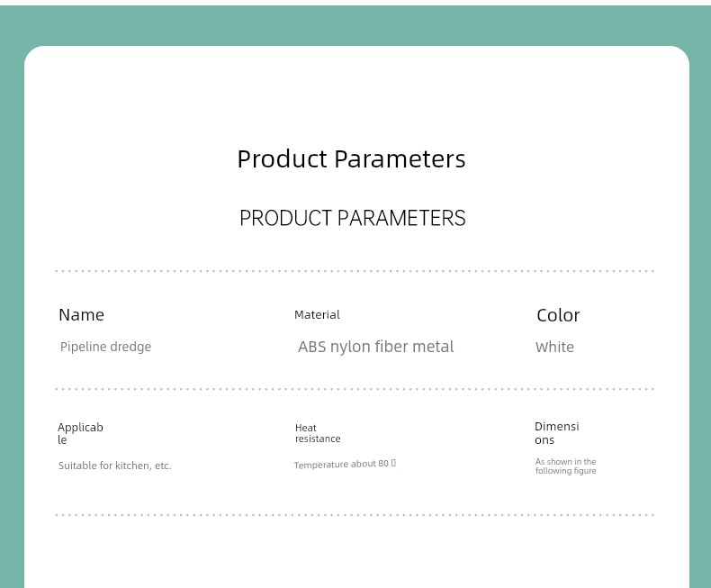Click the bottom dotted divider line
This screenshot has width=711, height=588.
[x=355, y=515]
